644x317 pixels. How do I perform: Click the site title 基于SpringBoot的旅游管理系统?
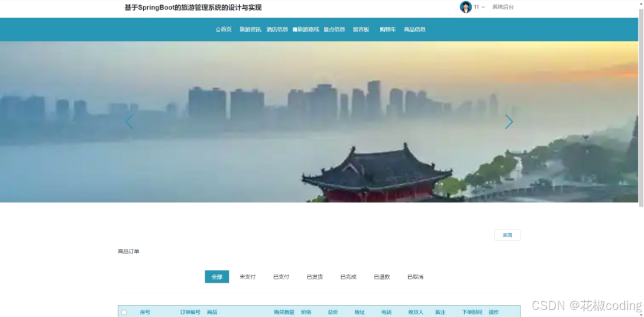pos(193,8)
